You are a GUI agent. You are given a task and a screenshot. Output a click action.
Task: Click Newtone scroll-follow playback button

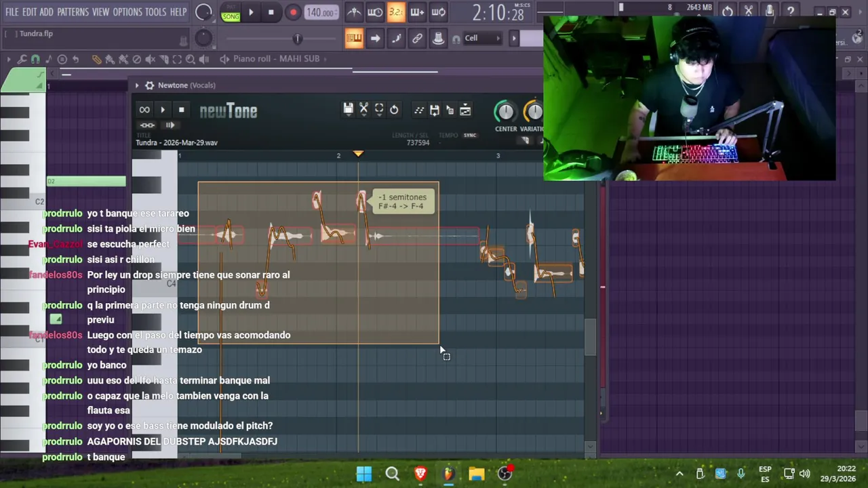pos(170,125)
